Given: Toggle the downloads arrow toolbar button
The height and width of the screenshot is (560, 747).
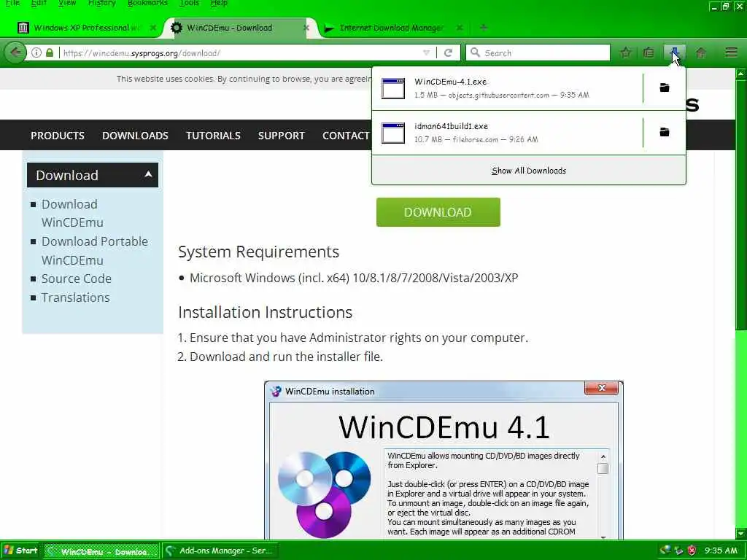Looking at the screenshot, I should point(674,52).
